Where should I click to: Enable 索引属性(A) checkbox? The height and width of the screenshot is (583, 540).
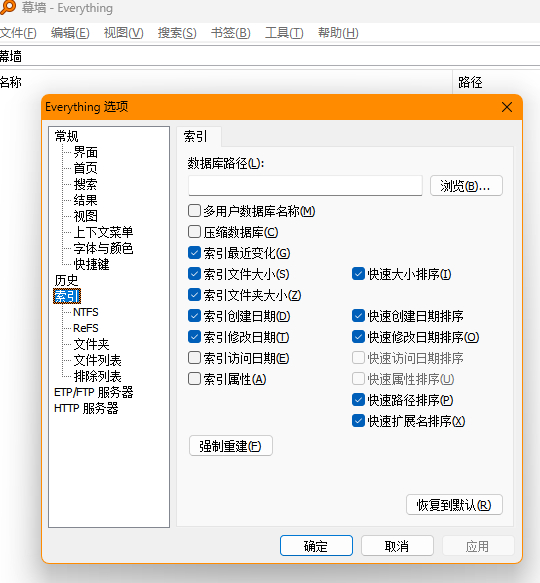pos(195,379)
